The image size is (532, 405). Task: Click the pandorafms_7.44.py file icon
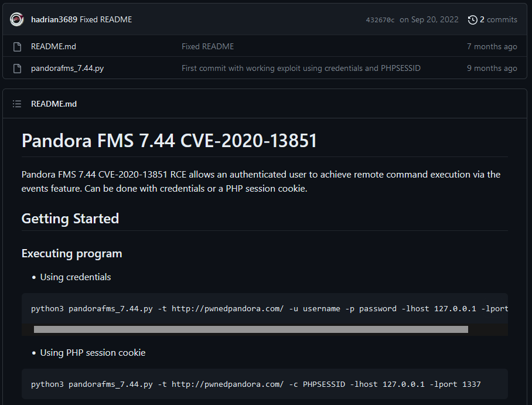point(17,68)
